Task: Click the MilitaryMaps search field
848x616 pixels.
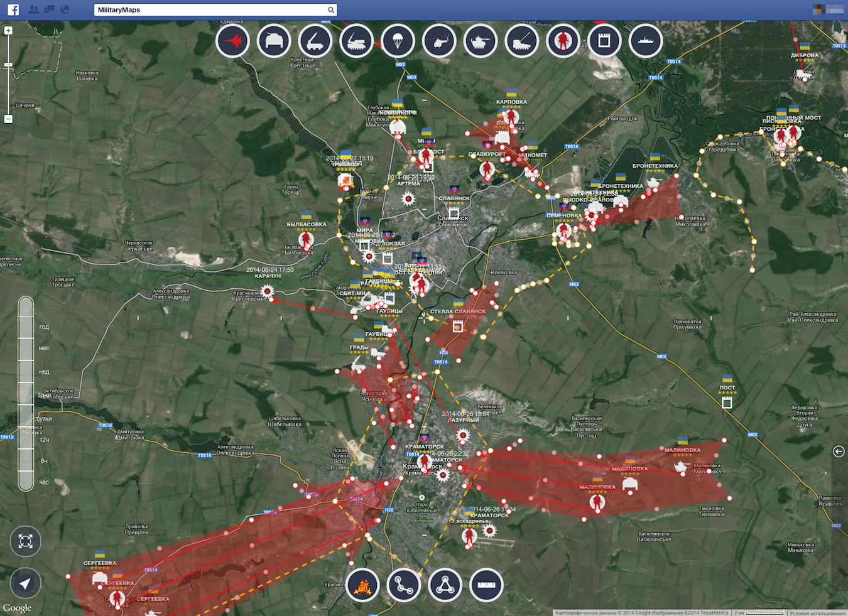Action: (215, 10)
